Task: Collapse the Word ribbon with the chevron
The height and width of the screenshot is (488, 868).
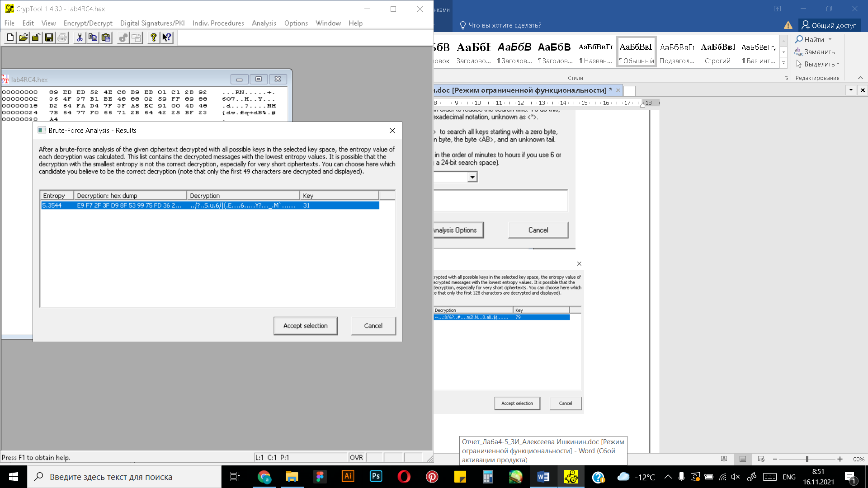Action: coord(860,78)
